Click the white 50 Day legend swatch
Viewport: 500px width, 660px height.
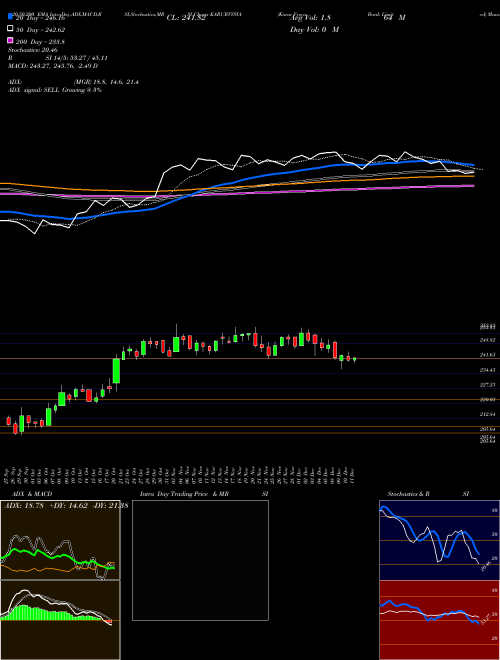pyautogui.click(x=10, y=28)
